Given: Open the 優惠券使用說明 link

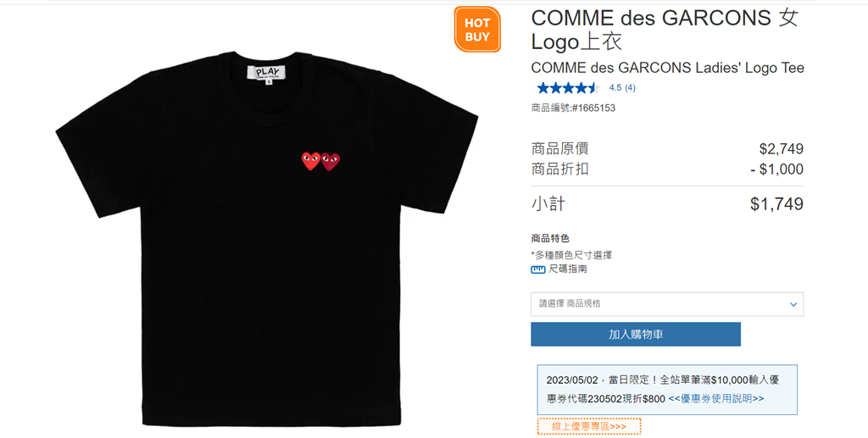Looking at the screenshot, I should [x=715, y=398].
